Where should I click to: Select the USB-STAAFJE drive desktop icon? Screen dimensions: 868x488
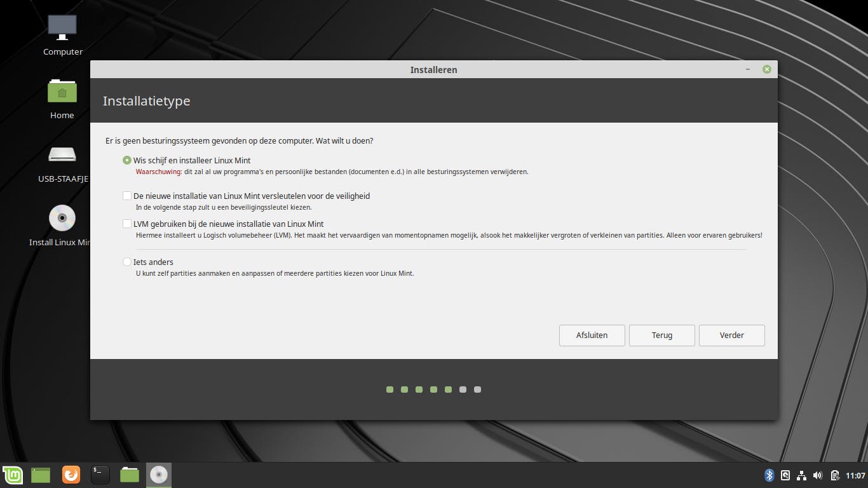coord(62,164)
